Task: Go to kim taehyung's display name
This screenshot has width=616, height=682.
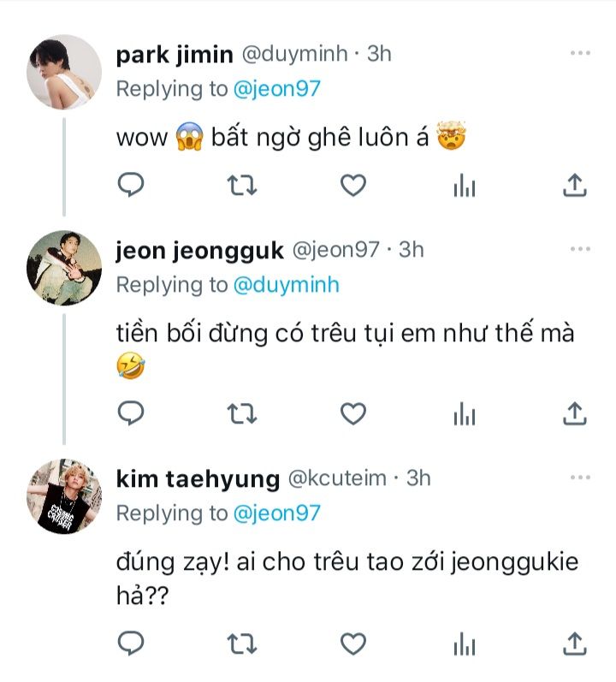Action: point(198,478)
